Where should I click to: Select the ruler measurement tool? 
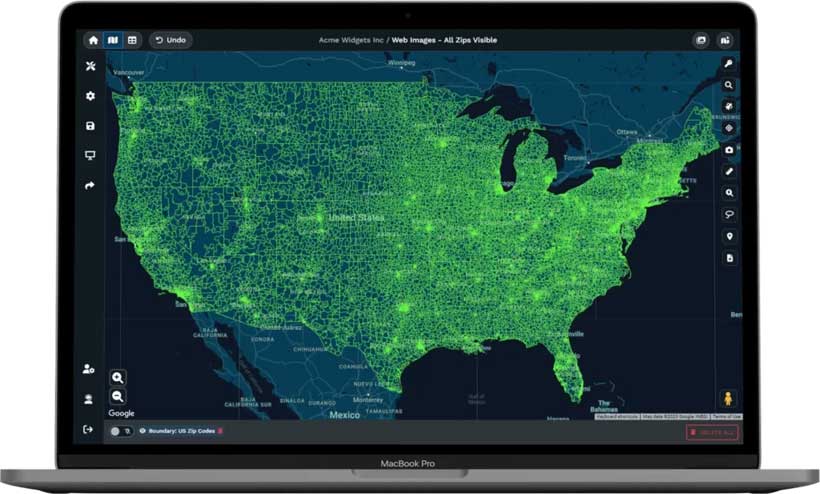tap(729, 171)
